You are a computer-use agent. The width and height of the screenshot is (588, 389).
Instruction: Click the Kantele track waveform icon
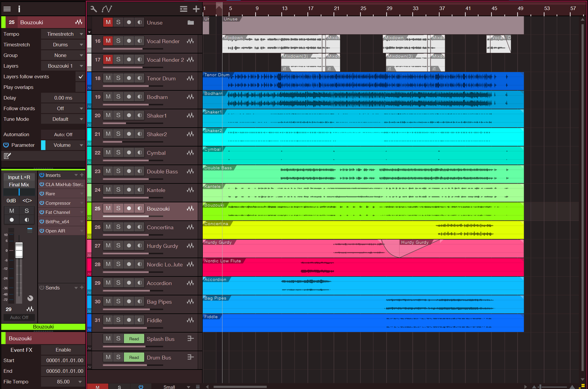tap(190, 190)
